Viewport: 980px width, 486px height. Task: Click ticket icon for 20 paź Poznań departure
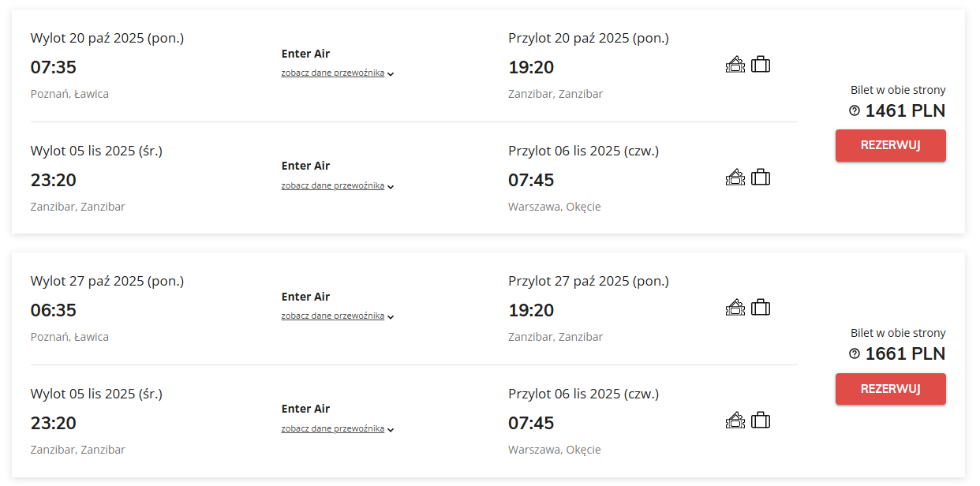(735, 65)
